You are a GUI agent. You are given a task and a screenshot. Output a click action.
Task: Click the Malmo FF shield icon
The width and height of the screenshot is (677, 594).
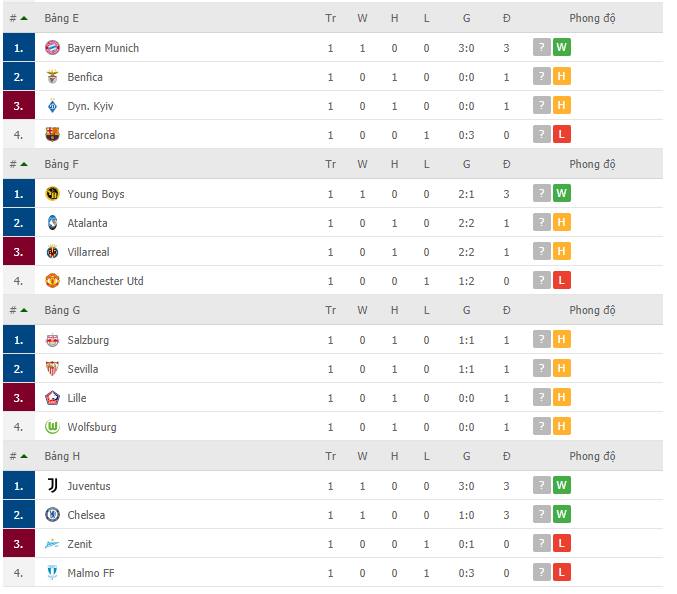click(53, 572)
